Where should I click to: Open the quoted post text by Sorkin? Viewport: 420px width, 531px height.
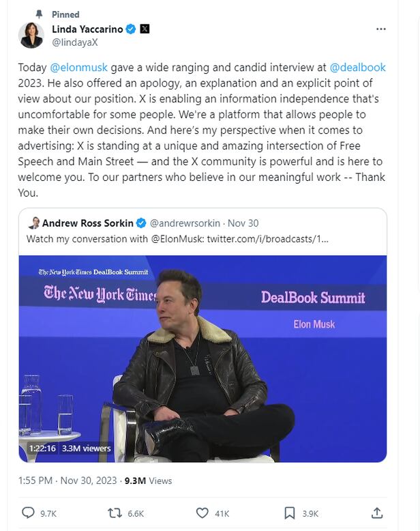point(177,239)
